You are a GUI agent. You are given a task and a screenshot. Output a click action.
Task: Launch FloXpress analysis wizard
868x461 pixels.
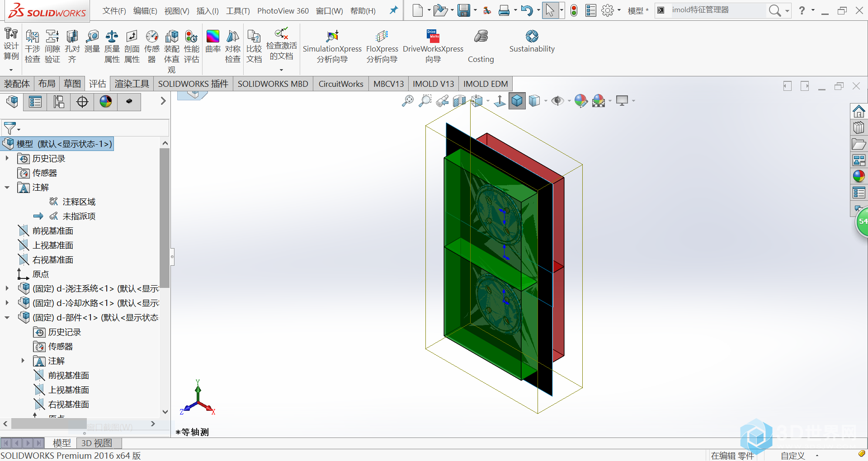pos(382,47)
